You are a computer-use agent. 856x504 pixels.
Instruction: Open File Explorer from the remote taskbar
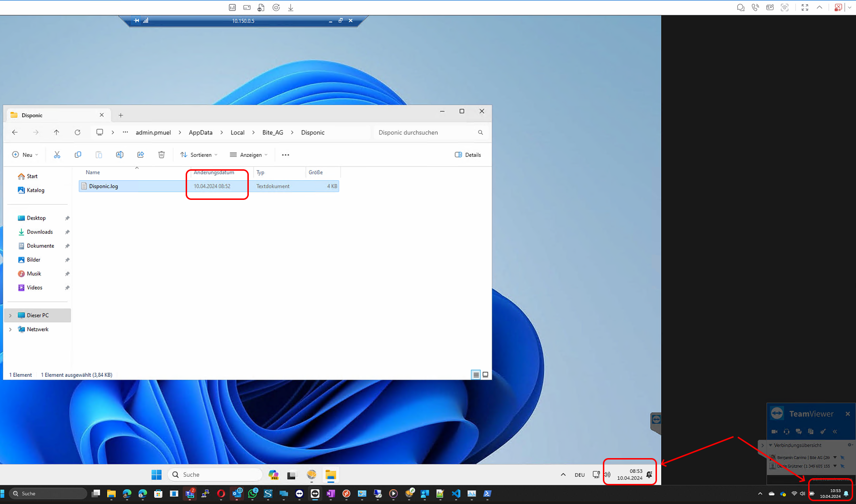click(x=331, y=474)
